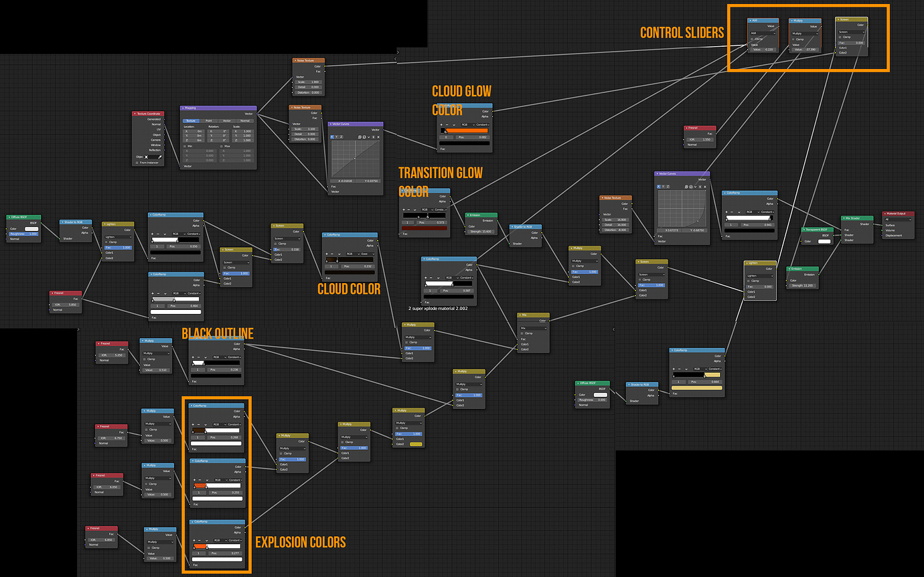
Task: Click Transparent BSDF white color swatch
Action: point(824,242)
